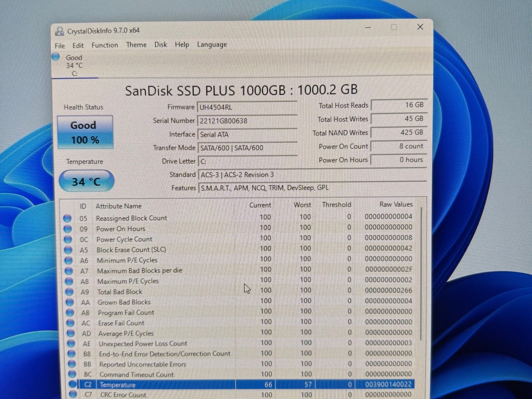Click the Firmware field UH4504RL

point(247,107)
